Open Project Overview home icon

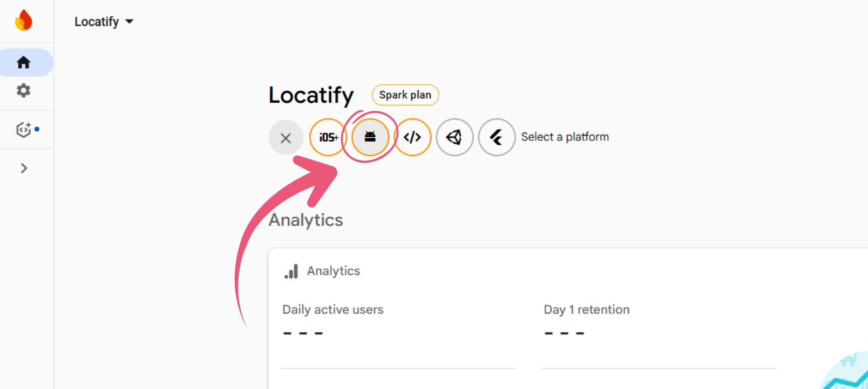[24, 63]
